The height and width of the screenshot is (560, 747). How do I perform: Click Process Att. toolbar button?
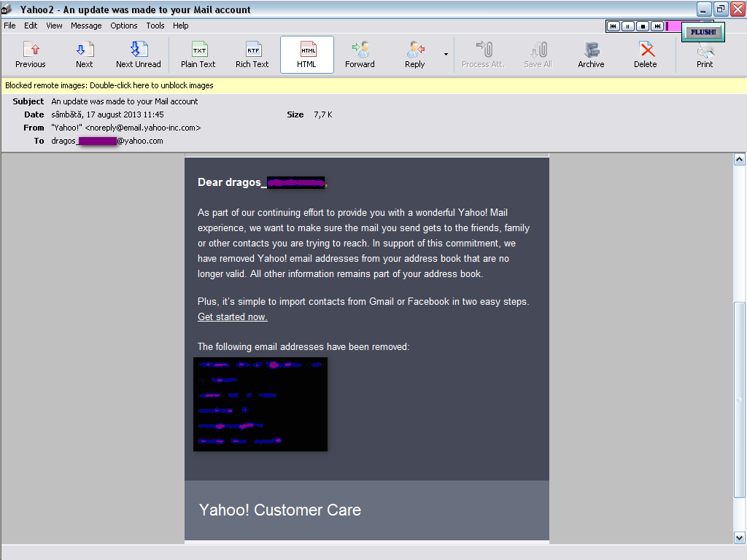(x=483, y=55)
